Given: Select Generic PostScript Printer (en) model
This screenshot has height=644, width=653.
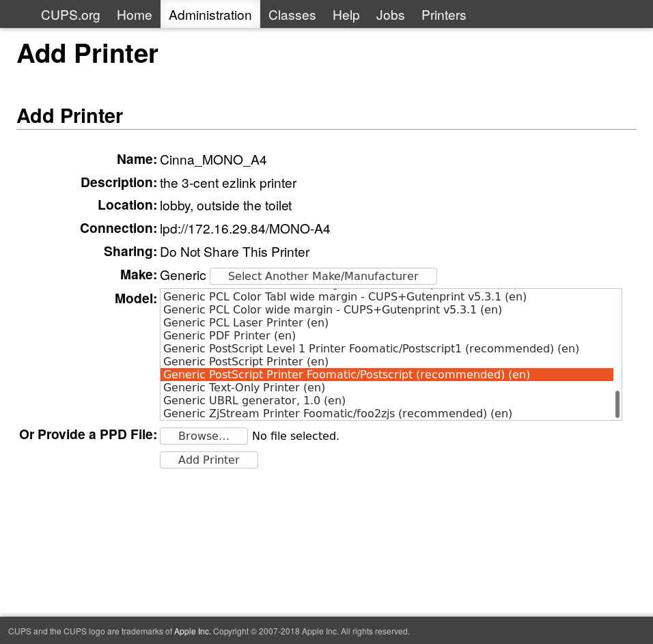Looking at the screenshot, I should pos(387,361).
